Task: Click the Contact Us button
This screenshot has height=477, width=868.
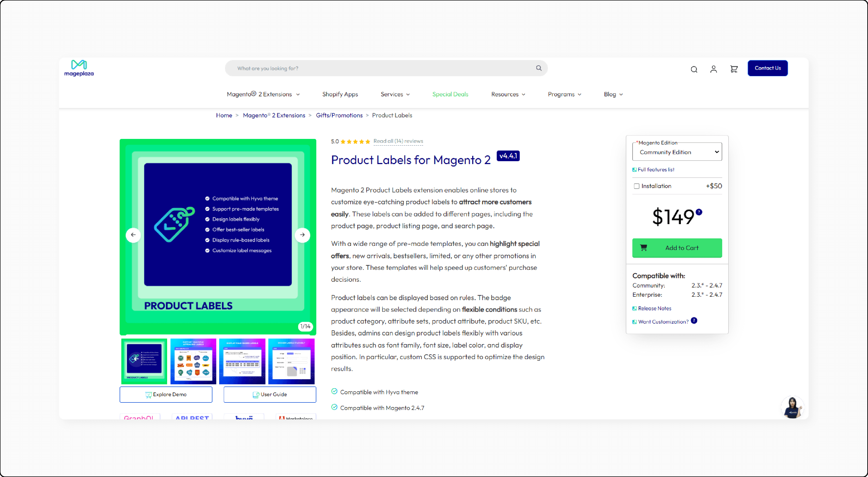Action: (x=767, y=68)
